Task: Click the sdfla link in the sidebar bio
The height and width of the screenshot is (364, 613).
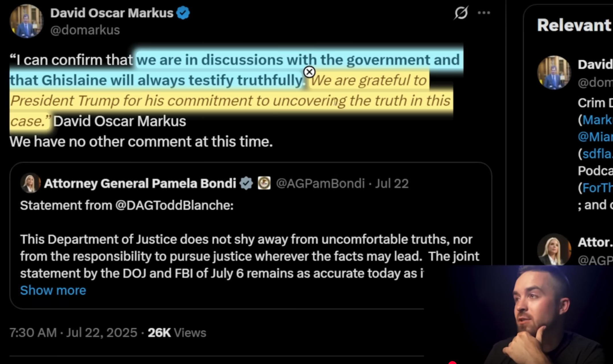Action: [x=597, y=154]
